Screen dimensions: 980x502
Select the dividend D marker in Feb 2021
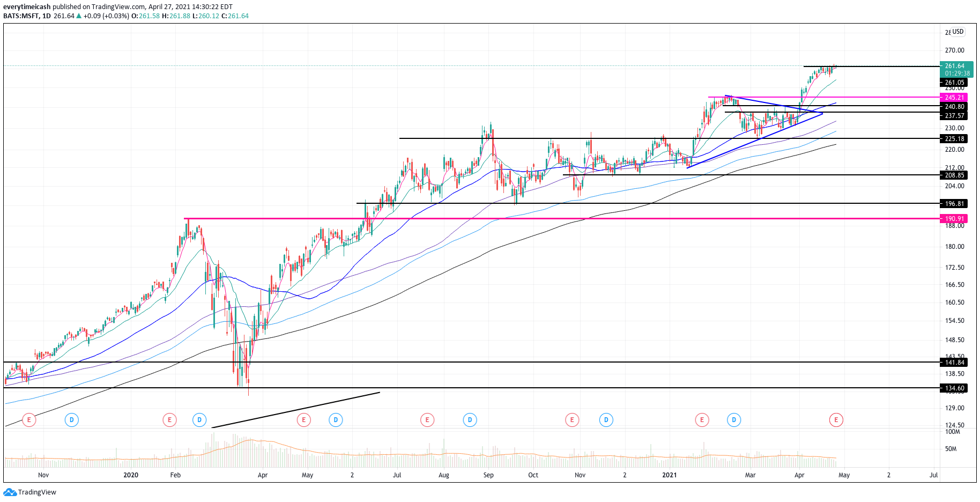pos(734,420)
